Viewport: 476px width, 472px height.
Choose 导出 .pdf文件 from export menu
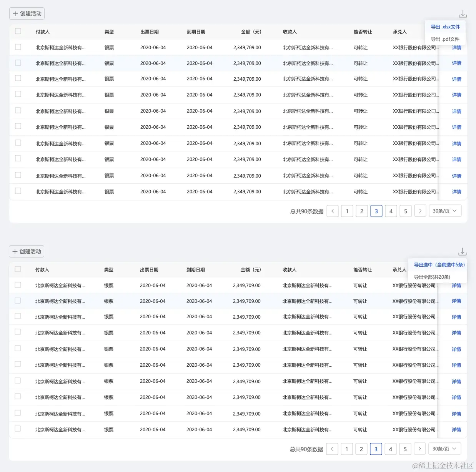[445, 39]
